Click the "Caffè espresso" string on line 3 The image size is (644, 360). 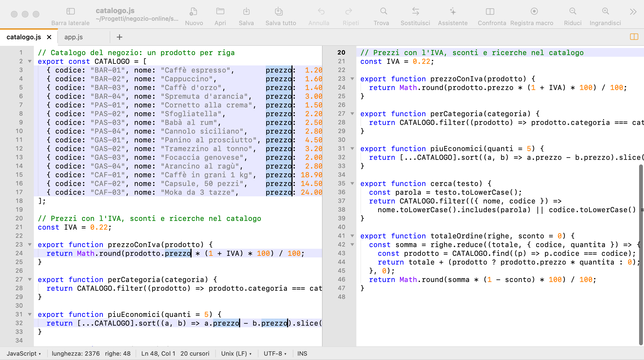pos(195,70)
